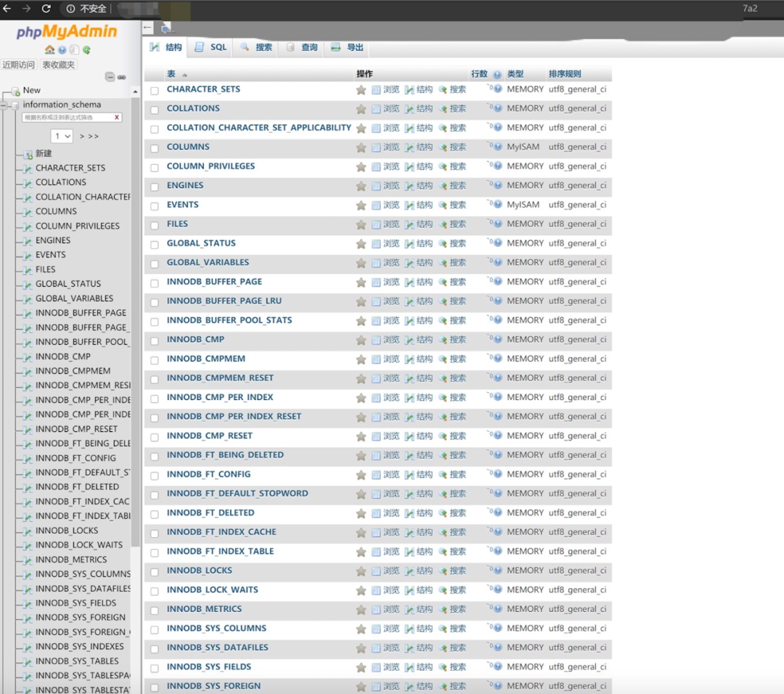Viewport: 784px width, 694px height.
Task: Collapse all navigation tree items icon
Action: [x=110, y=76]
